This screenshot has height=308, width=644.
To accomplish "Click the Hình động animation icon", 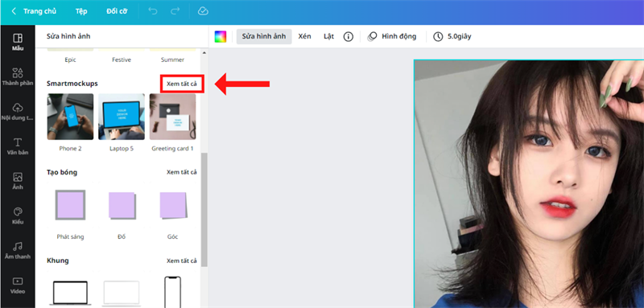I will tap(372, 36).
